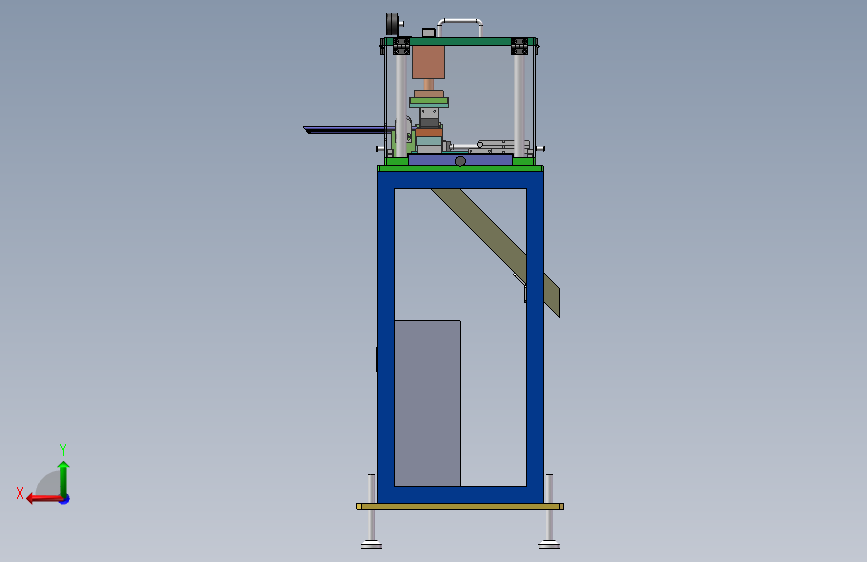
Task: Select the blue frame top beam
Action: [x=461, y=180]
